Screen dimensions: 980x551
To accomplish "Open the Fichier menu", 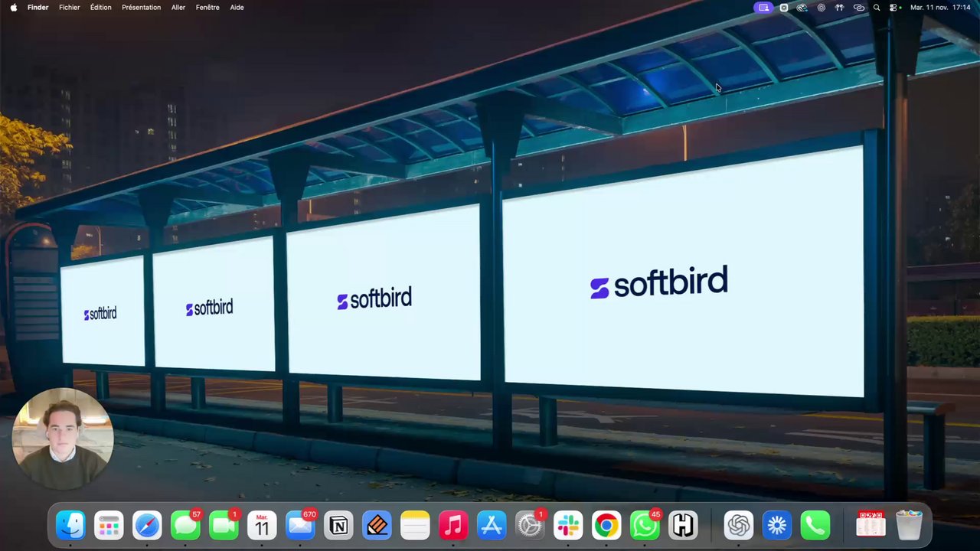I will coord(70,7).
